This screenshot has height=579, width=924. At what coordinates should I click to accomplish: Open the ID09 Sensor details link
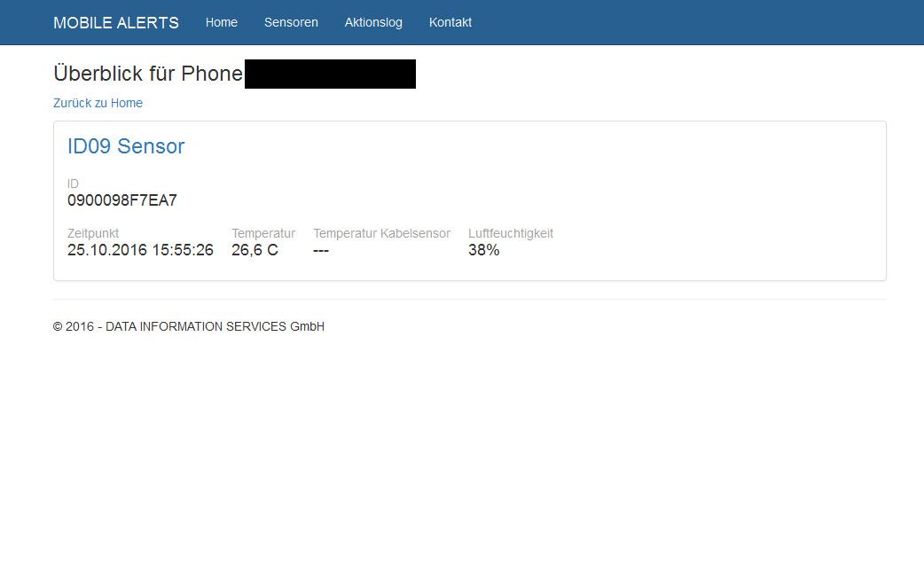126,146
